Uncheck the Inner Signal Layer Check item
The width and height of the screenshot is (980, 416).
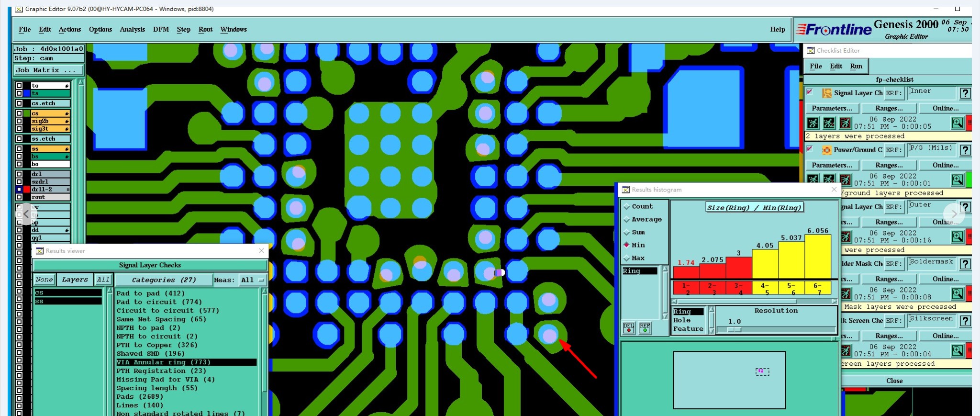(810, 92)
